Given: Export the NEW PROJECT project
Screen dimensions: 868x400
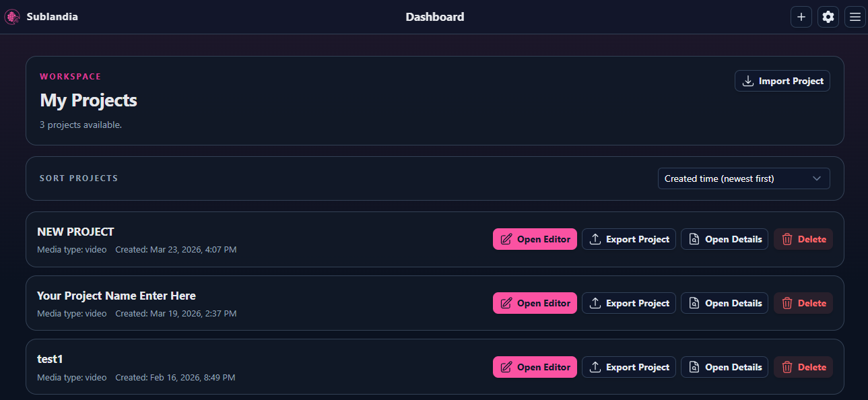Looking at the screenshot, I should tap(629, 239).
